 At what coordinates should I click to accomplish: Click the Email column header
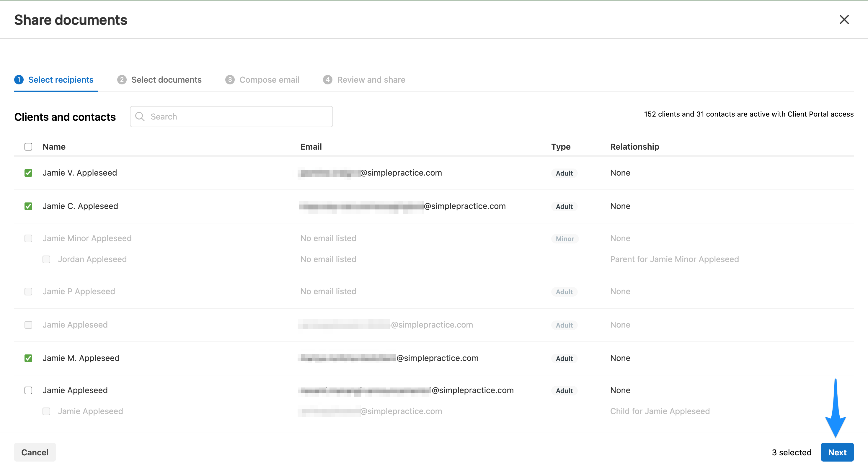pyautogui.click(x=311, y=147)
